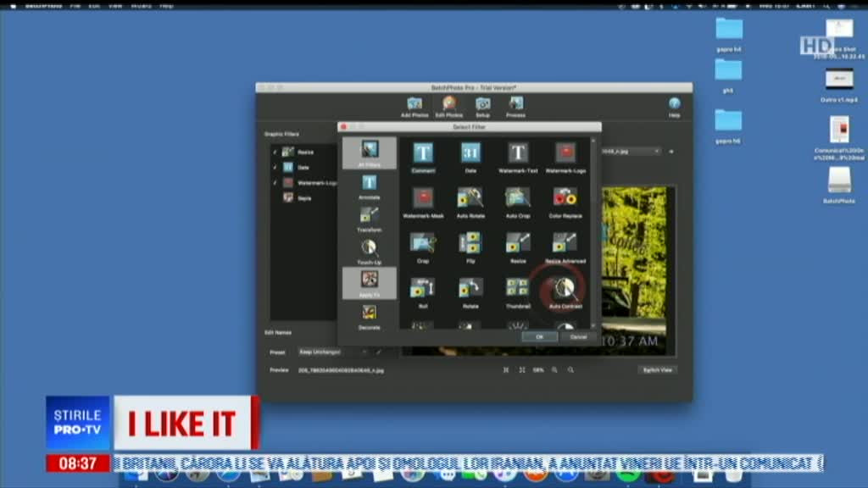The height and width of the screenshot is (488, 868).
Task: Disable the Watermark-Logo filter checkbox
Action: point(275,183)
